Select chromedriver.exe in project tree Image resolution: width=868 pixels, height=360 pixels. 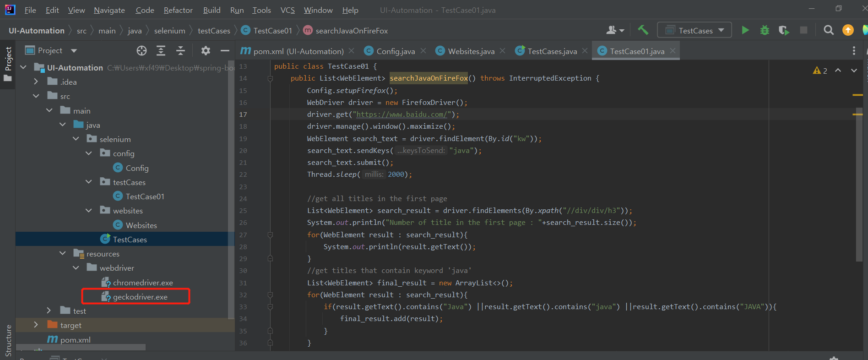[x=143, y=283]
